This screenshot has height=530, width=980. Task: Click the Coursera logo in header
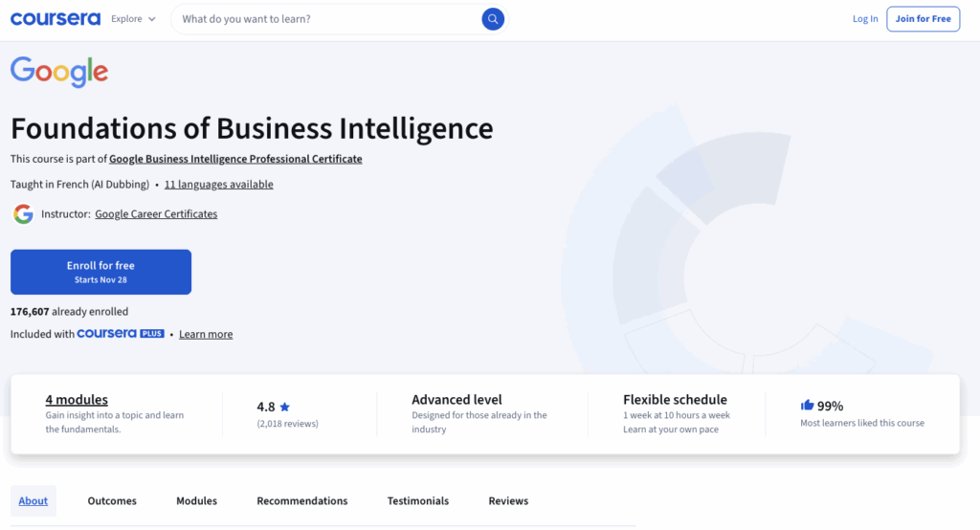click(x=55, y=19)
